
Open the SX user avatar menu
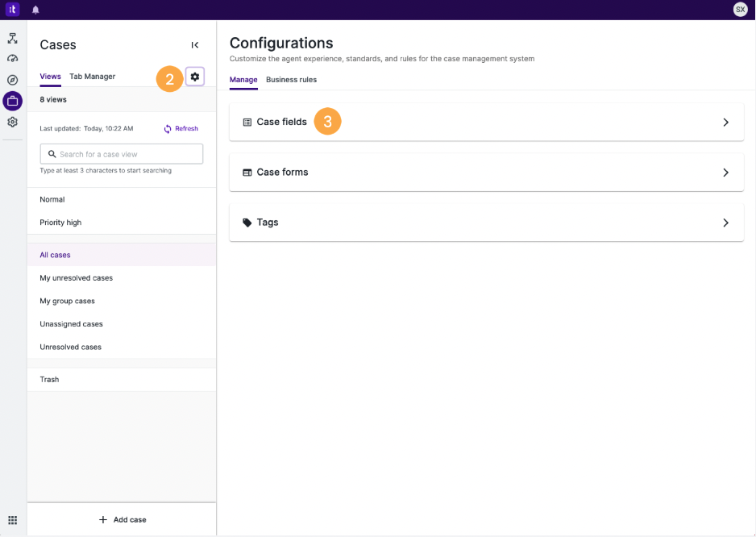click(x=740, y=9)
